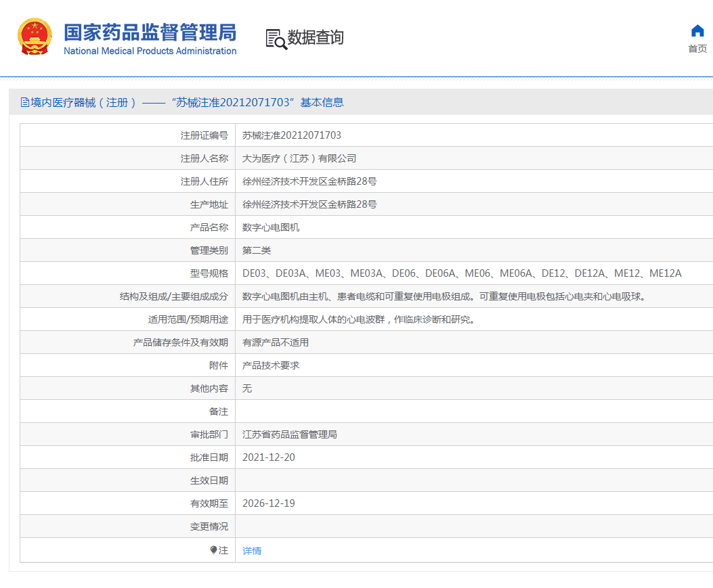Viewport: 713px width, 588px height.
Task: Click the 生产地址 address value
Action: click(x=309, y=204)
